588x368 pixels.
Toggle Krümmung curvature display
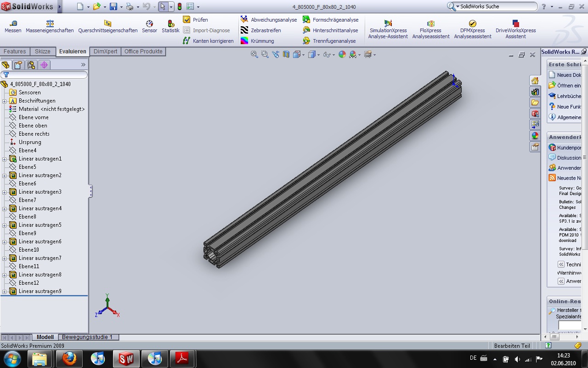point(257,41)
